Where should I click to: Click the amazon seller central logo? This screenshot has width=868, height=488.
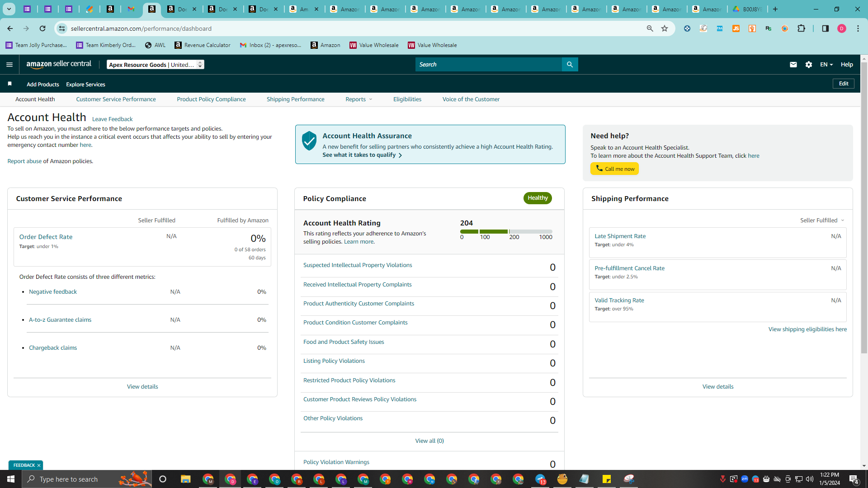(x=59, y=64)
